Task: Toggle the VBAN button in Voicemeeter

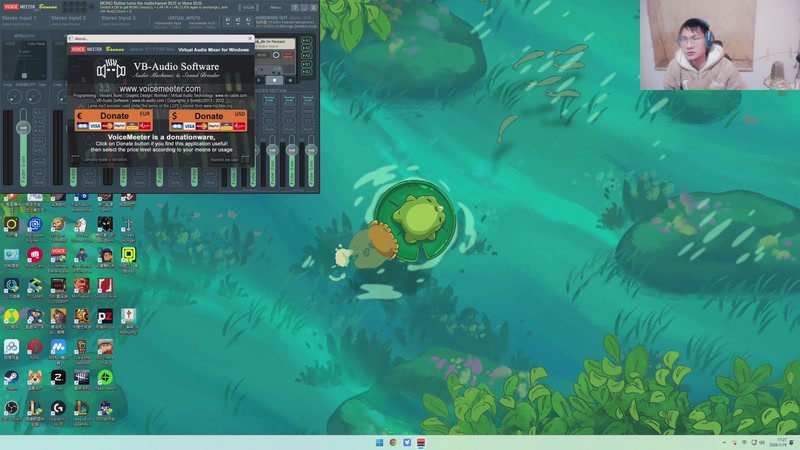Action: click(x=248, y=8)
